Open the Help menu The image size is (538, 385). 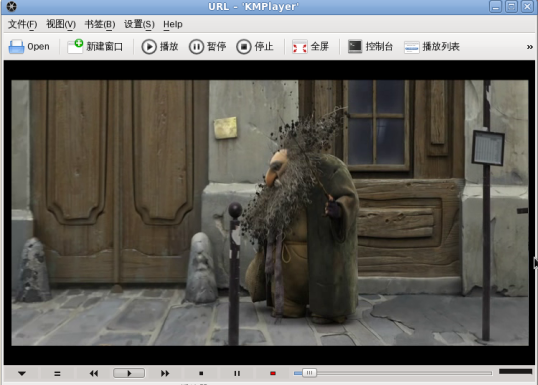(x=173, y=24)
